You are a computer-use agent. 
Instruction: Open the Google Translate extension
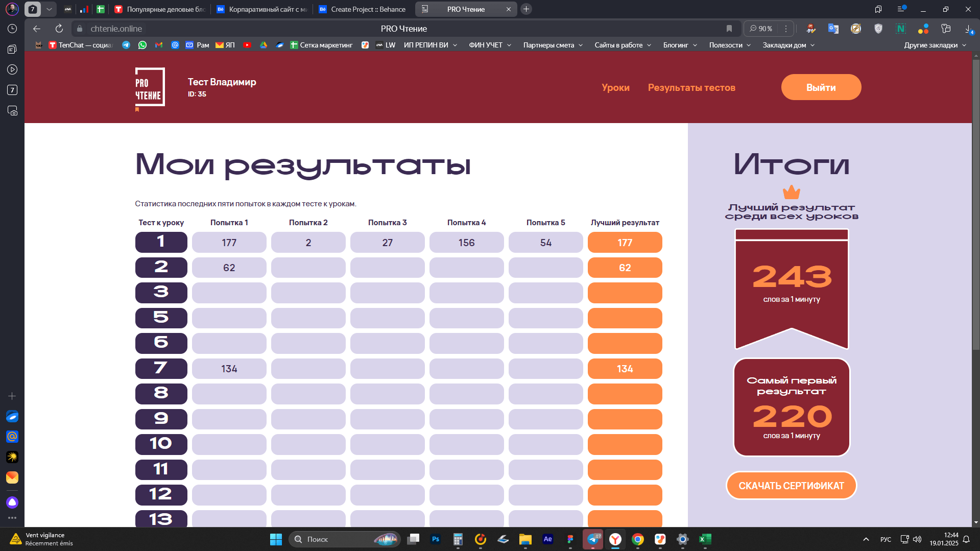pyautogui.click(x=833, y=29)
